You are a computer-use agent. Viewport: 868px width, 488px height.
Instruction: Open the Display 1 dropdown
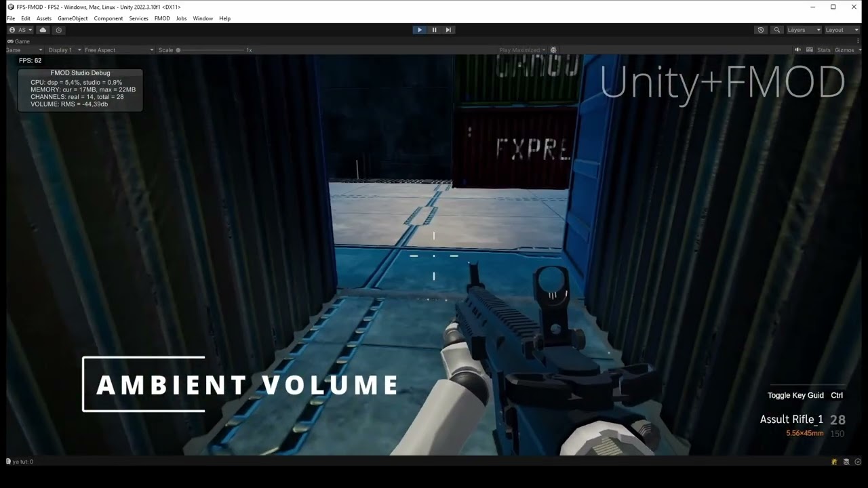(64, 50)
